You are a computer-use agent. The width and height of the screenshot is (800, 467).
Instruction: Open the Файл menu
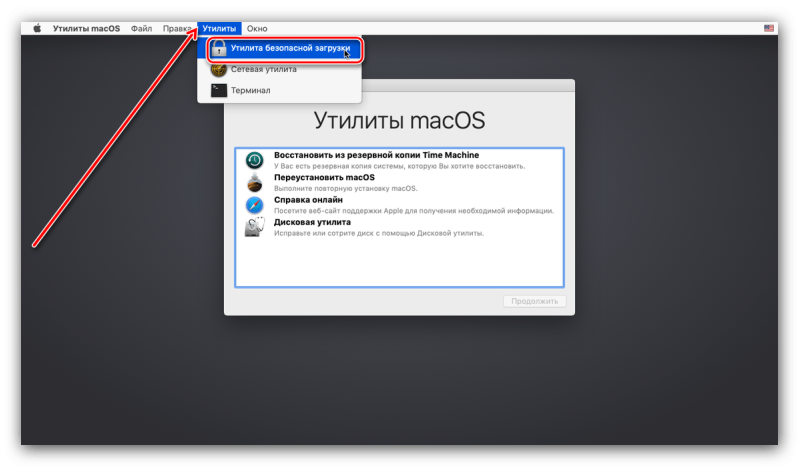coord(141,29)
